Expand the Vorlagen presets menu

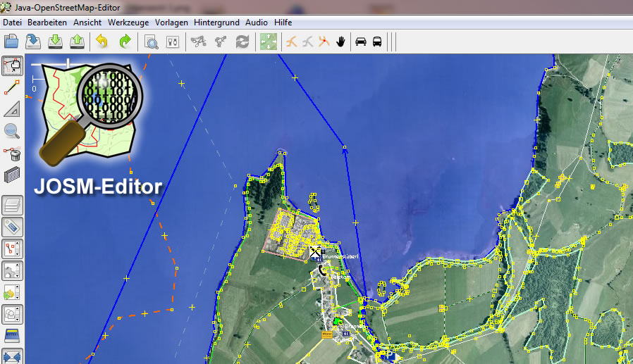click(x=171, y=23)
